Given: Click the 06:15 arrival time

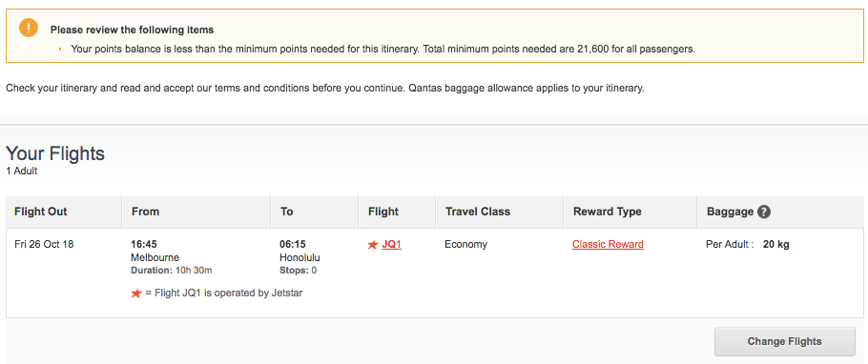Looking at the screenshot, I should coord(293,245).
